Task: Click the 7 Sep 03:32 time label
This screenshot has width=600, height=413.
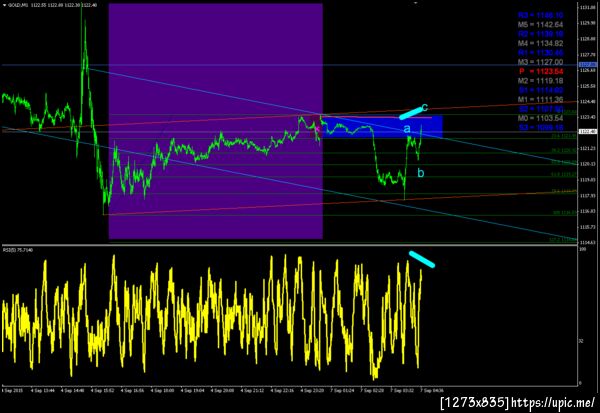Action: click(402, 391)
